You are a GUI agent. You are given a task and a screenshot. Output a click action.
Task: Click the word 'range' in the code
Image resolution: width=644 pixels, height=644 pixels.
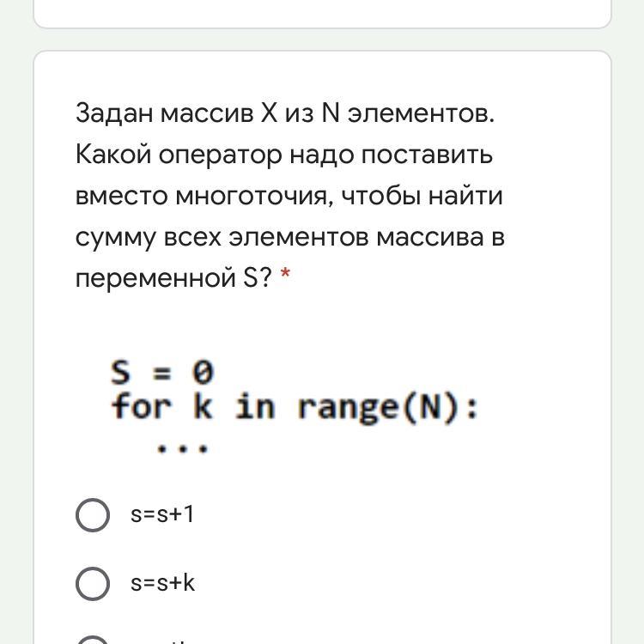tap(349, 408)
